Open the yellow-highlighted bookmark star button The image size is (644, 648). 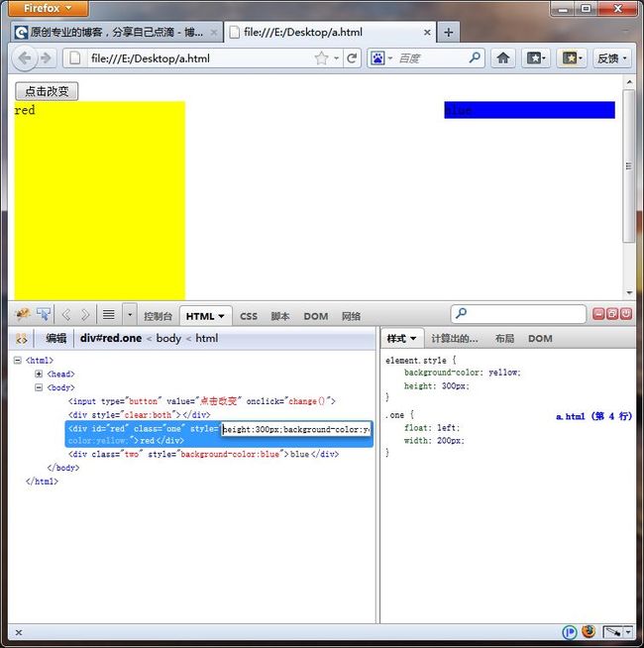click(572, 58)
